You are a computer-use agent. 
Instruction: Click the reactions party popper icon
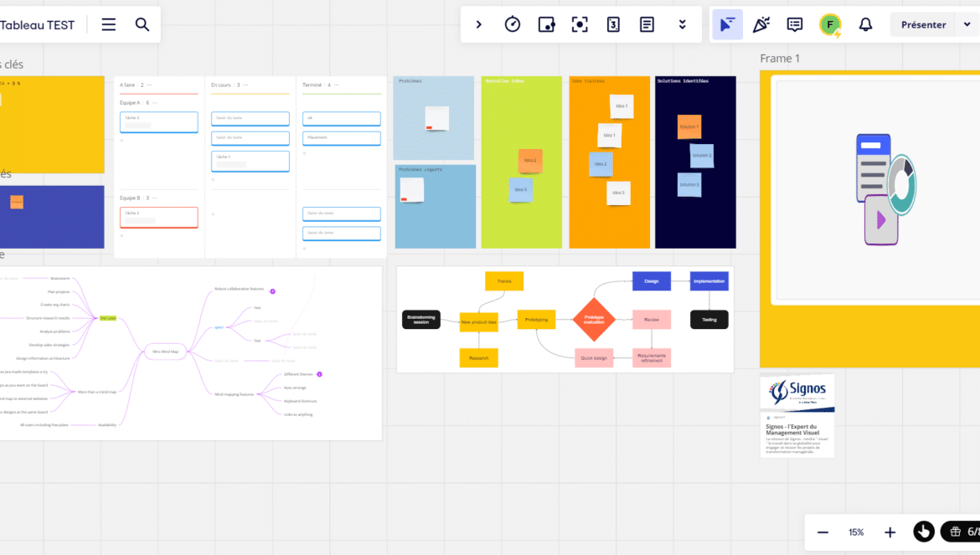761,25
